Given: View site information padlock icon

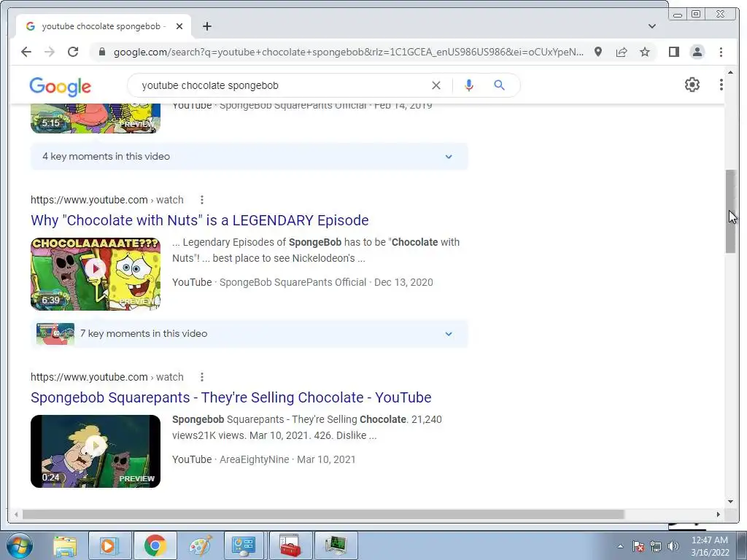Looking at the screenshot, I should [102, 52].
